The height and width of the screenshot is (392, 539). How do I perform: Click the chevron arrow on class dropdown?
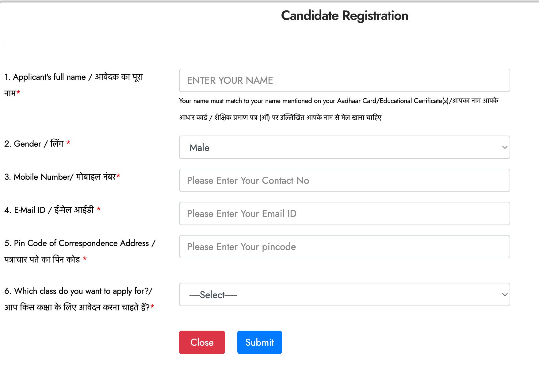tap(505, 294)
